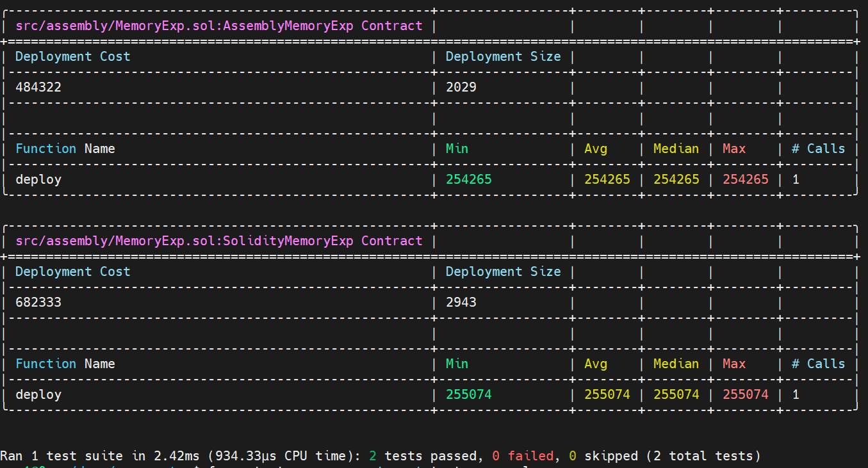Viewport: 868px width, 468px height.
Task: Click the deployment size value 2029
Action: click(x=461, y=87)
